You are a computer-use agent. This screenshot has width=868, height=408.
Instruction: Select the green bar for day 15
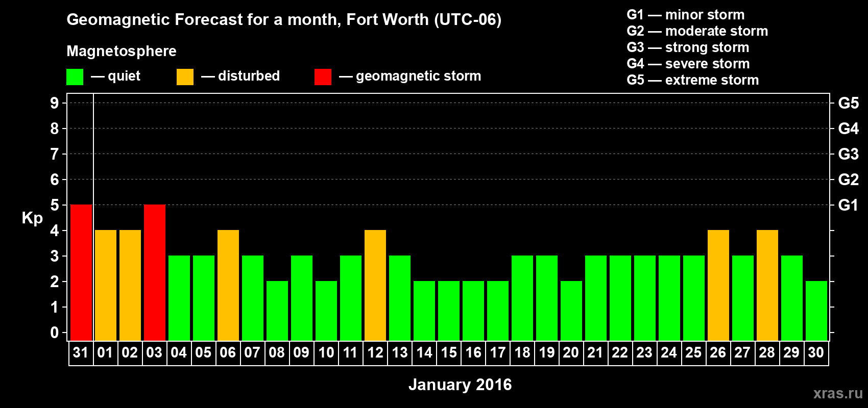[449, 311]
